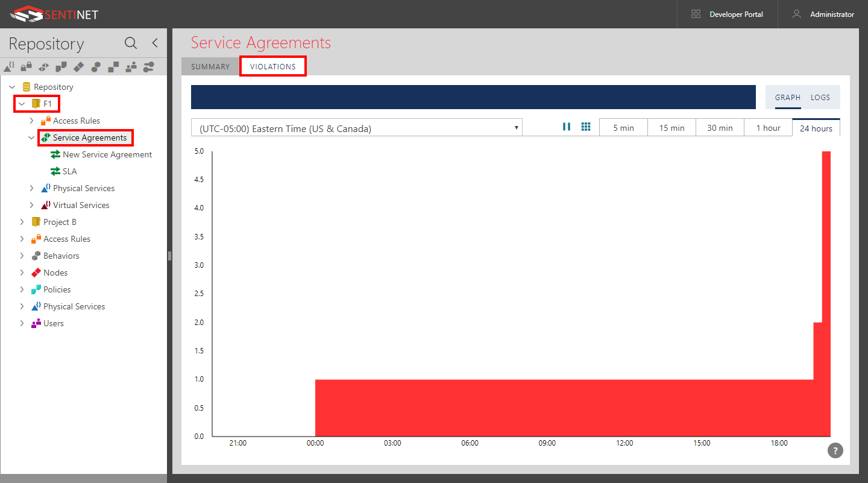Image resolution: width=868 pixels, height=483 pixels.
Task: Select the 1 hour time range
Action: [768, 127]
